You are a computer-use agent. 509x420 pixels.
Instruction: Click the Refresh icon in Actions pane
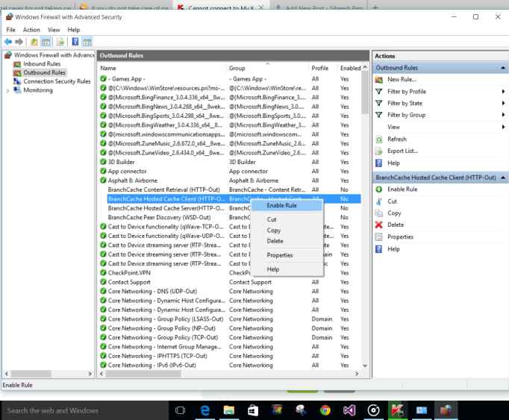(x=379, y=140)
